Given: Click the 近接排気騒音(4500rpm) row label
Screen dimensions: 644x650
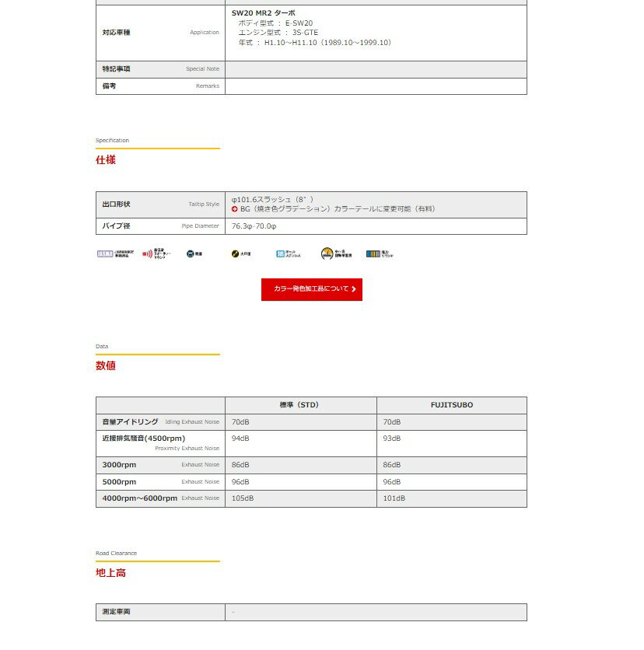Looking at the screenshot, I should (144, 439).
